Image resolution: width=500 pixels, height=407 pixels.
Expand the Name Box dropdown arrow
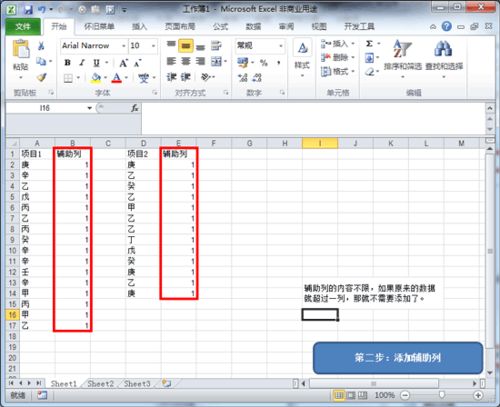[89, 108]
